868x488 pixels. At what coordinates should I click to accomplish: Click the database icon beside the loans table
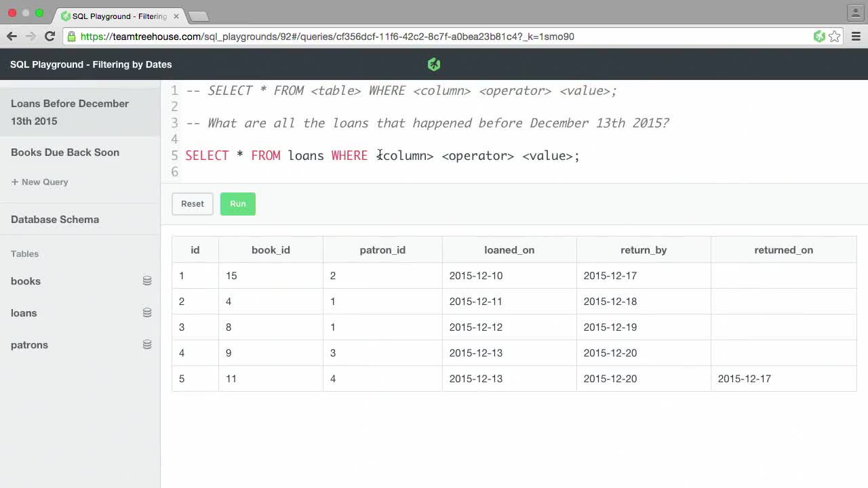click(147, 312)
